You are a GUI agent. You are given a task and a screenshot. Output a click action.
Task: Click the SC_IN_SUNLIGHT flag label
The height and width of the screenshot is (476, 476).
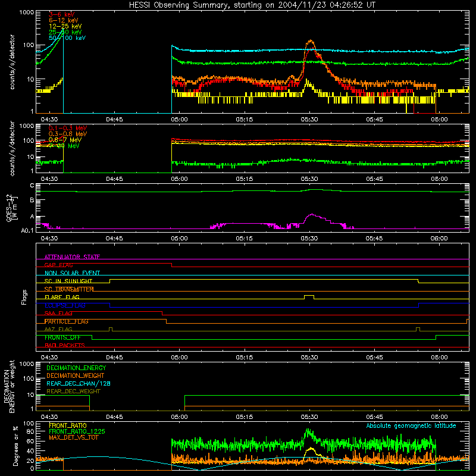[x=68, y=281]
